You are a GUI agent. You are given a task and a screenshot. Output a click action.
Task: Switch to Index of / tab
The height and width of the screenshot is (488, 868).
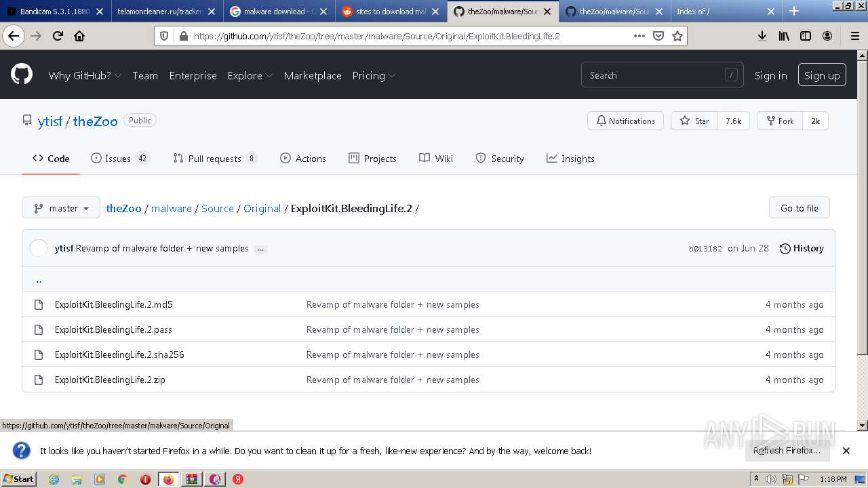click(726, 11)
